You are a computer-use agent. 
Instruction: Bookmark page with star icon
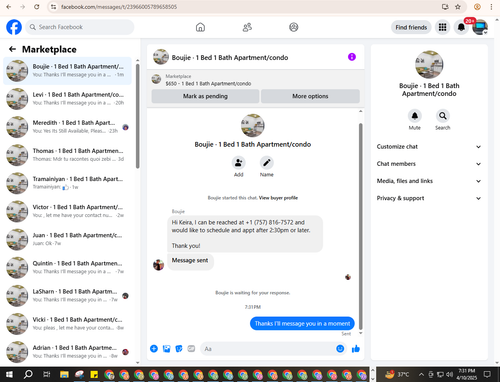coord(458,7)
